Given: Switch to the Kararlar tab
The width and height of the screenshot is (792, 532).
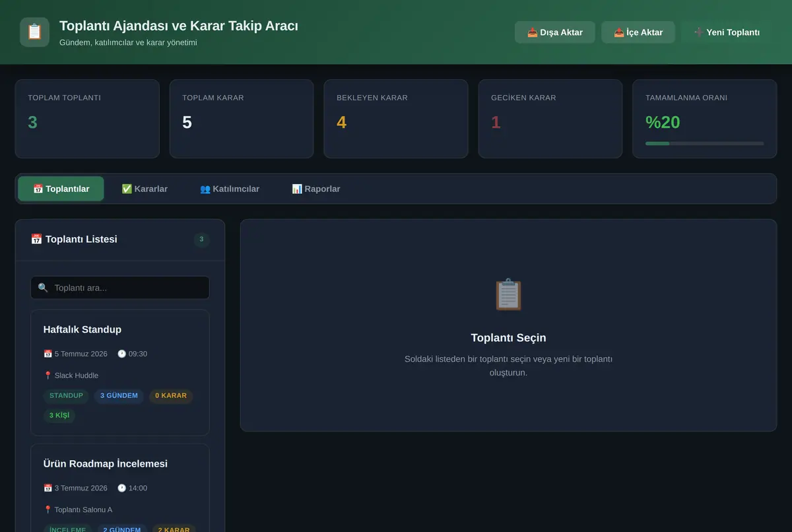Looking at the screenshot, I should [145, 189].
